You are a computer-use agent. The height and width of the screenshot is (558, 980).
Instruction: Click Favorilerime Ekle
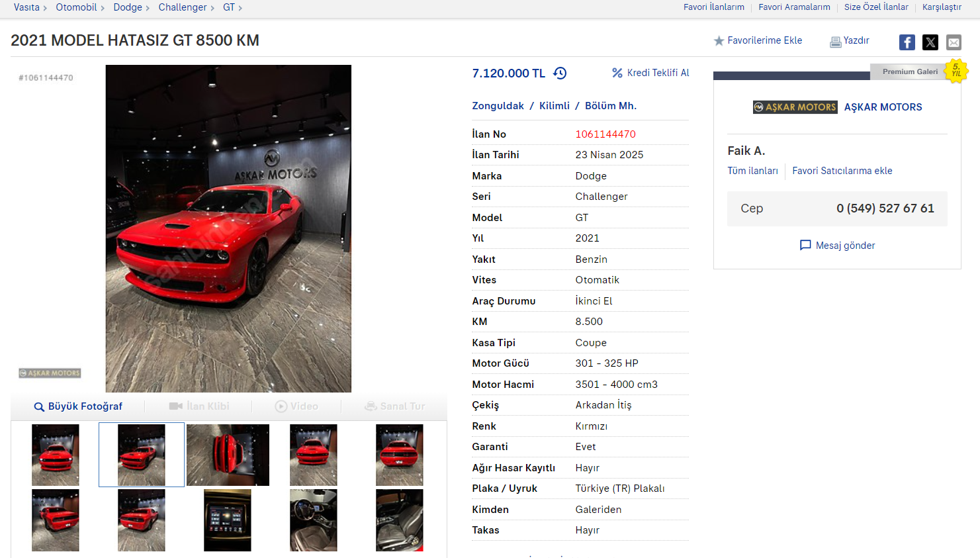coord(765,40)
